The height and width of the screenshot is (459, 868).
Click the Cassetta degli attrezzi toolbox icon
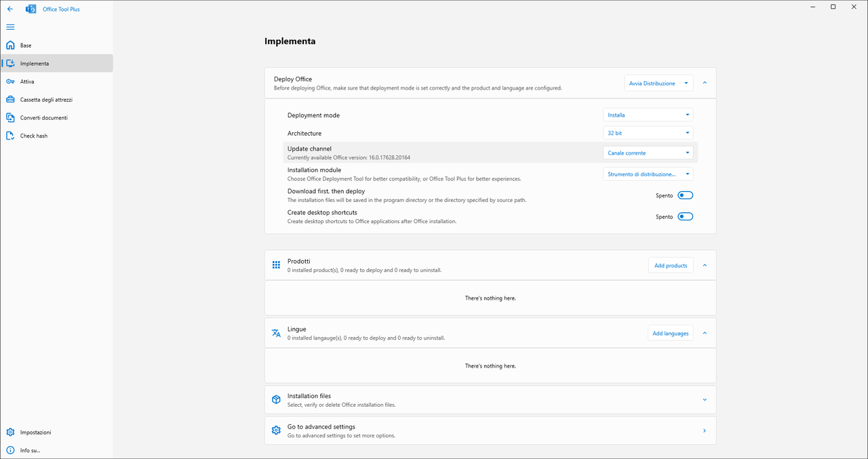pos(10,100)
